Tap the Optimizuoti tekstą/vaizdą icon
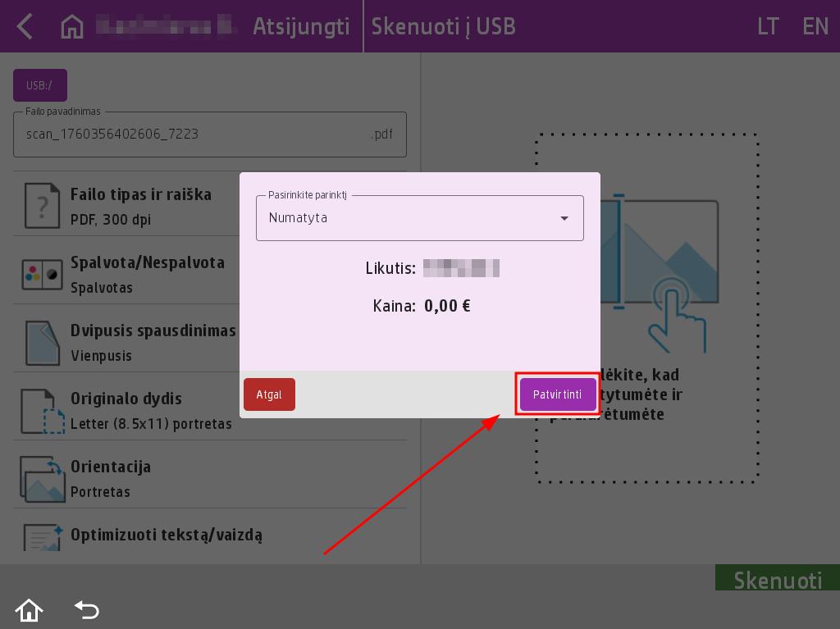 42,537
